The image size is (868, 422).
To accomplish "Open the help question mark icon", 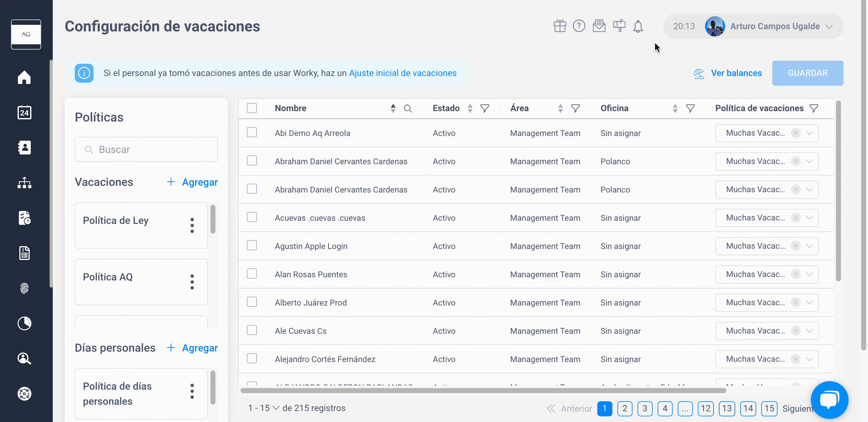I will 579,26.
